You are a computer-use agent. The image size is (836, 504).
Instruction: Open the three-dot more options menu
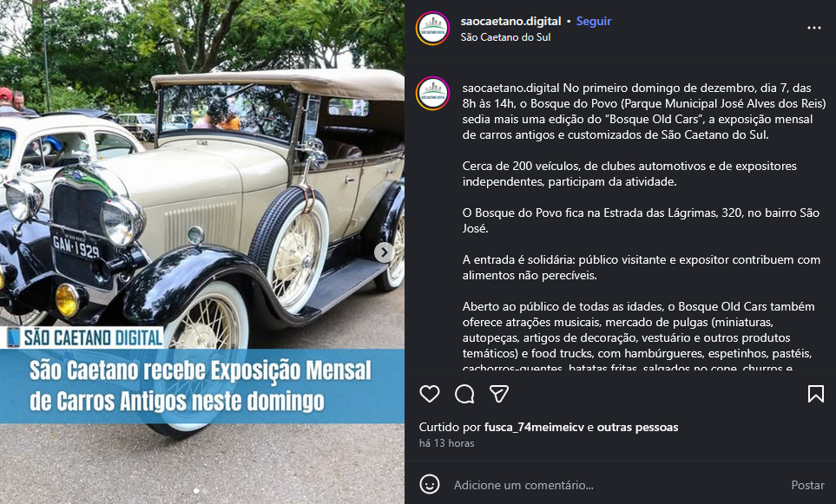point(814,29)
